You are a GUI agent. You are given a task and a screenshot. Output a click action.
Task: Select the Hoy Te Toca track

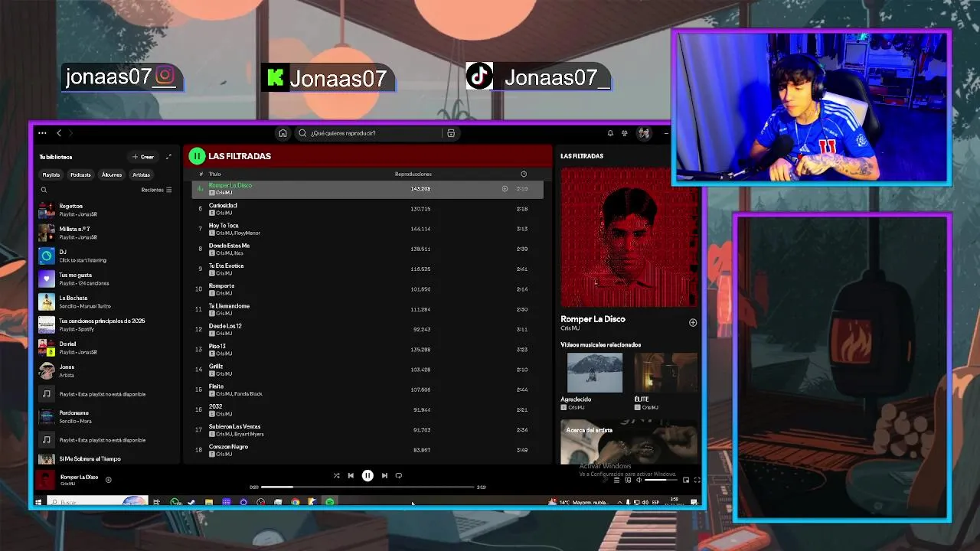[x=367, y=229]
